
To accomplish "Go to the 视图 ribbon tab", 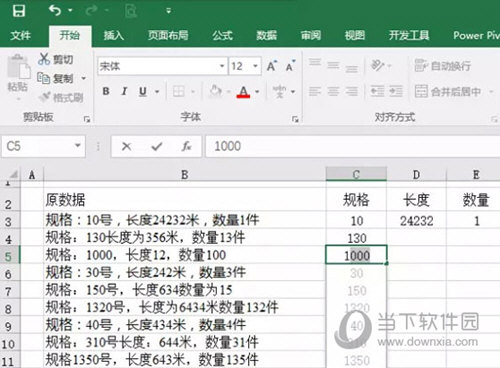I will (x=355, y=35).
